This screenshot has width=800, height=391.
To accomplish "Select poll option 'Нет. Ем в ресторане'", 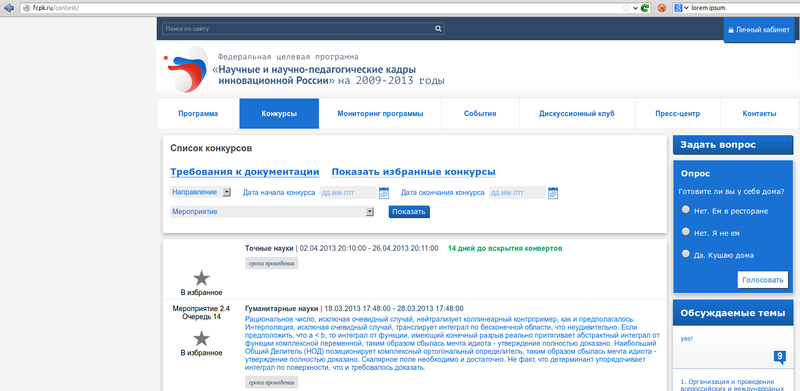I will 686,210.
